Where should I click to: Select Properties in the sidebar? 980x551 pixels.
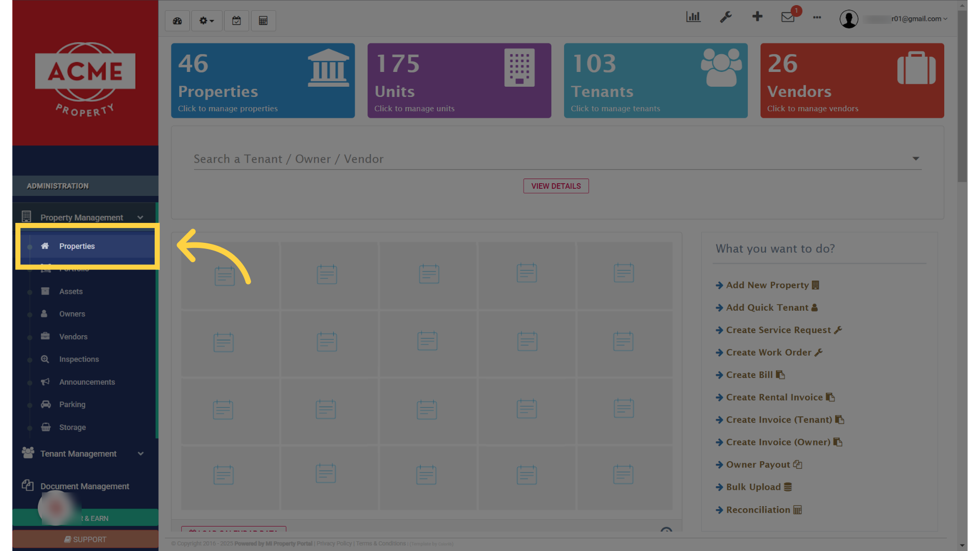pyautogui.click(x=77, y=246)
